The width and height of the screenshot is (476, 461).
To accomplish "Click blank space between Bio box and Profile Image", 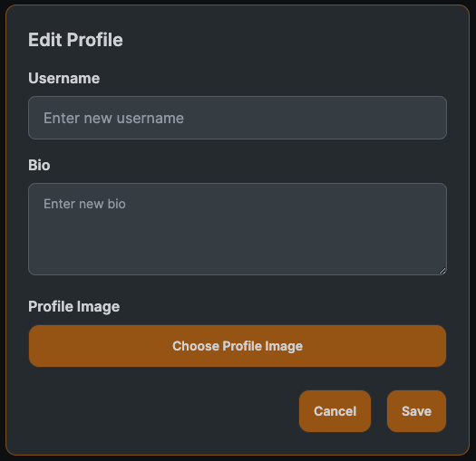I will 238,286.
